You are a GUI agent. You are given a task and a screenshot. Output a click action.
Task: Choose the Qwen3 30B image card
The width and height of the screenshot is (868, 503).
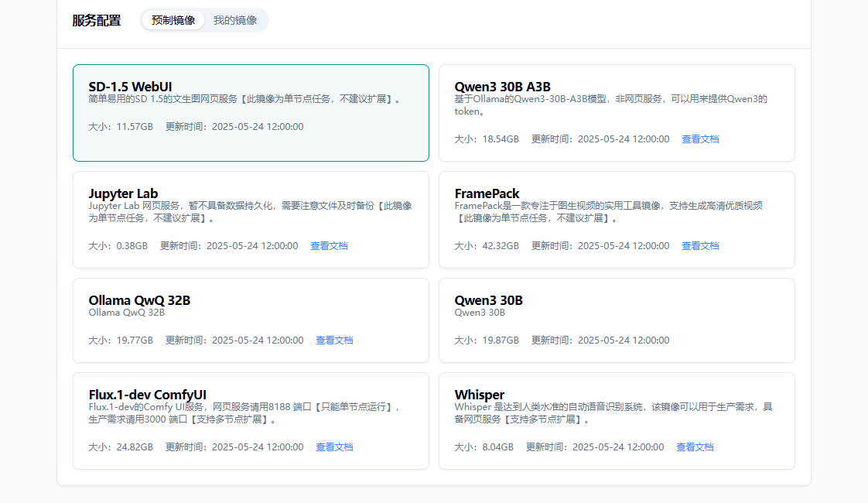coord(617,320)
